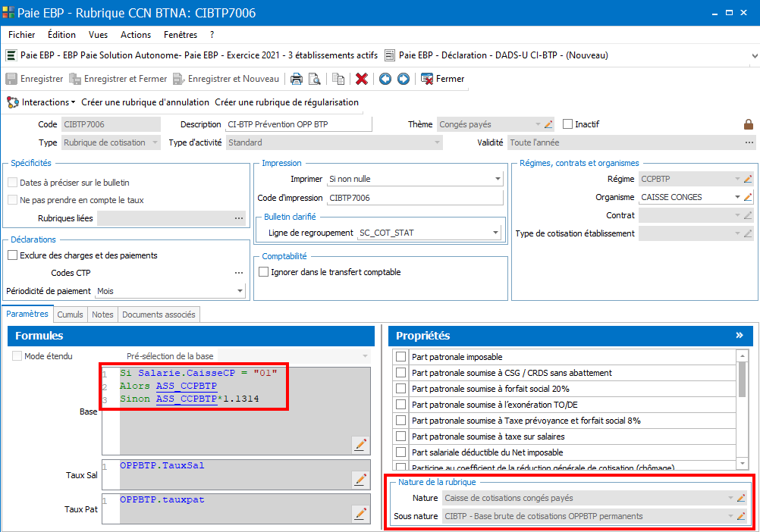Viewport: 760px width, 532px height.
Task: Click Type de cotisation établissement pencil icon
Action: pyautogui.click(x=747, y=233)
